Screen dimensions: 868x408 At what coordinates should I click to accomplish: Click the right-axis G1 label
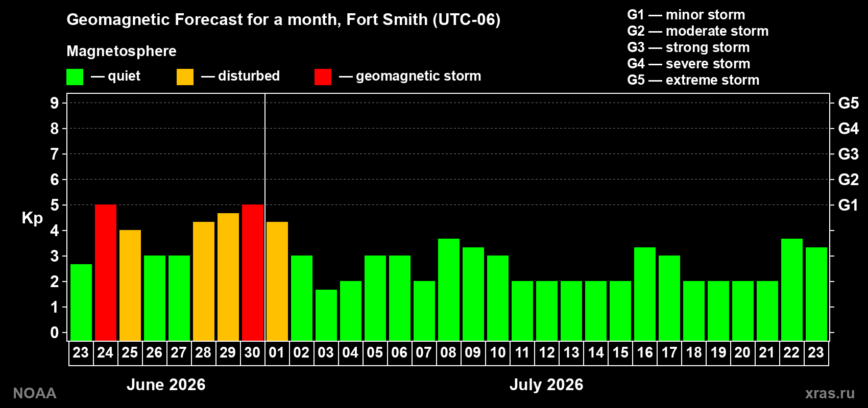point(849,205)
